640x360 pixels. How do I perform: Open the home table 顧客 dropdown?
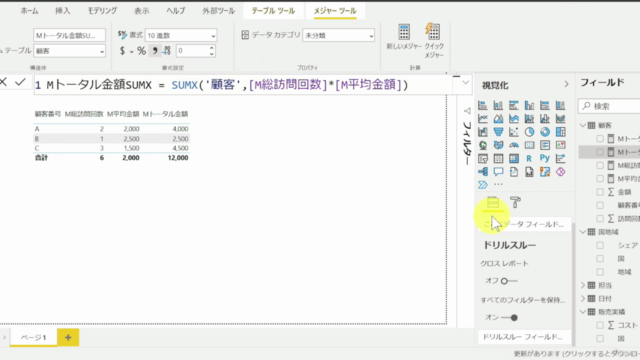[69, 51]
